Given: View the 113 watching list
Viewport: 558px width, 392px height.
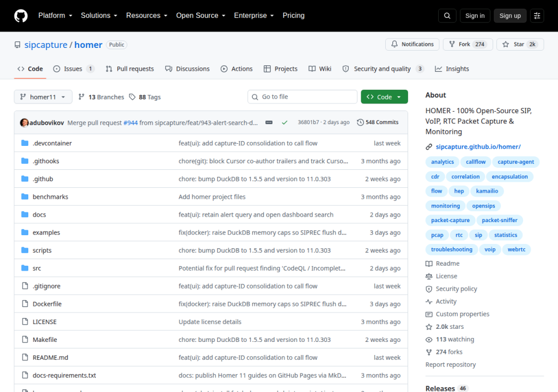Looking at the screenshot, I should coord(450,339).
